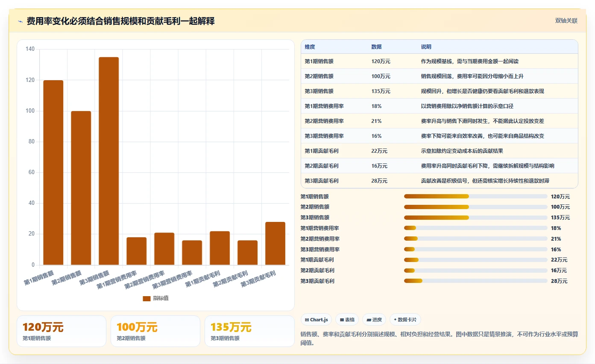
Task: Click the chart bar for 第2期营销费用率
Action: [x=164, y=249]
